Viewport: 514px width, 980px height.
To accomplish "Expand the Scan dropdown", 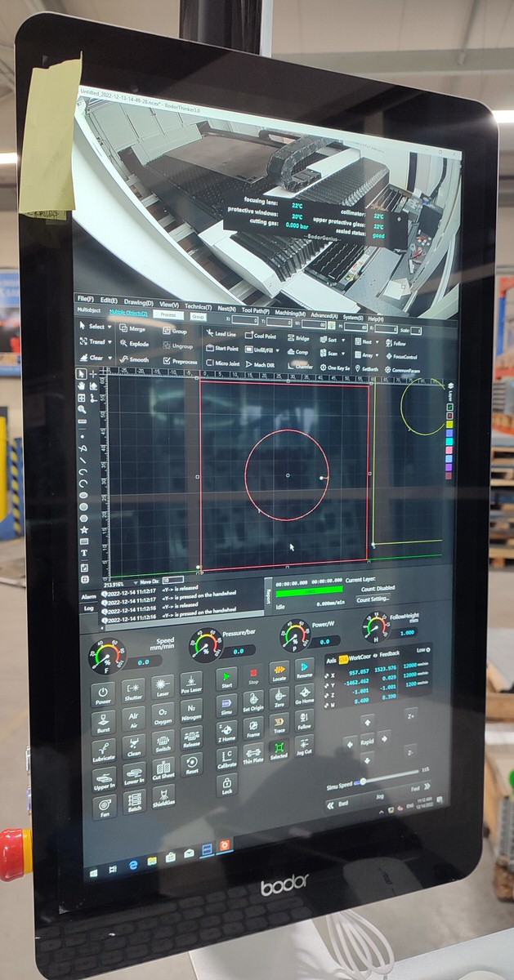I will pyautogui.click(x=331, y=354).
